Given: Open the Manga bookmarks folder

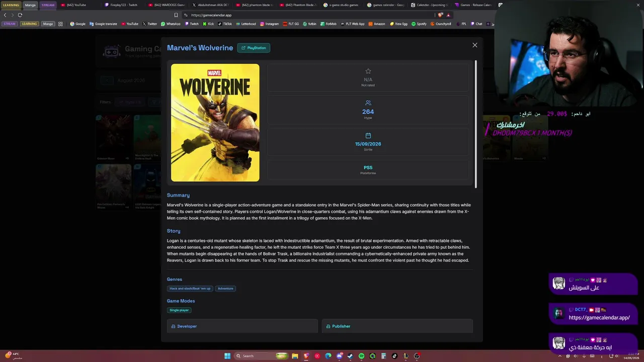Looking at the screenshot, I should 48,24.
